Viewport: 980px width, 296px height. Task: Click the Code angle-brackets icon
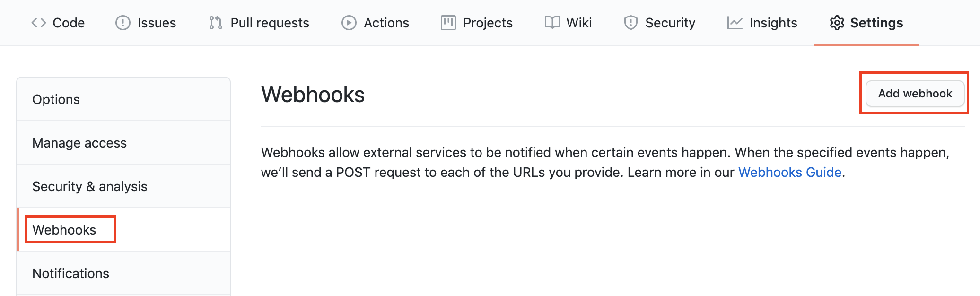coord(38,23)
